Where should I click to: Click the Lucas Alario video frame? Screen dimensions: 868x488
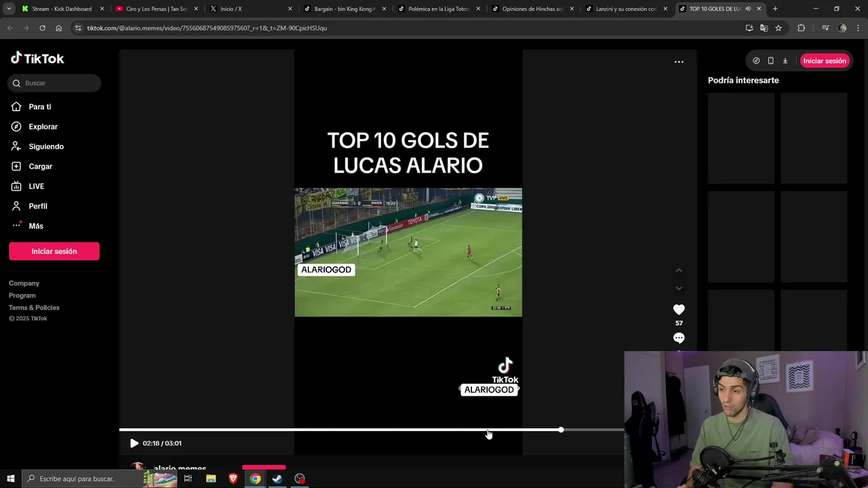click(408, 252)
